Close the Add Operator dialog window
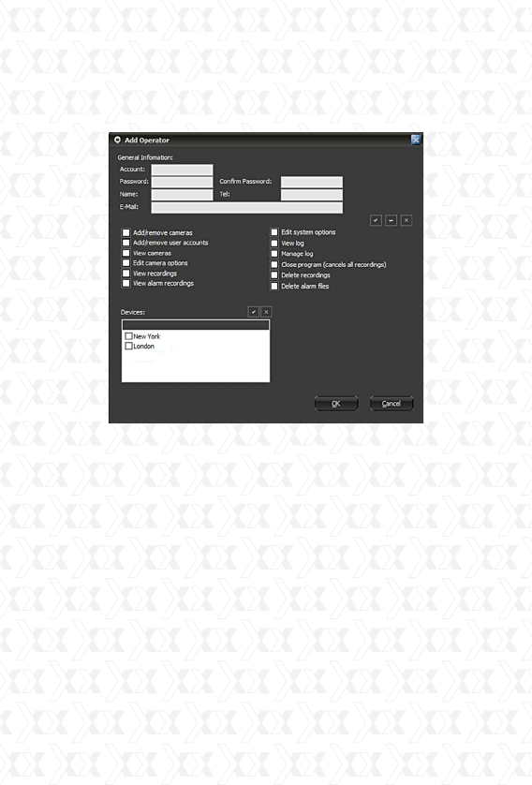 [x=415, y=140]
